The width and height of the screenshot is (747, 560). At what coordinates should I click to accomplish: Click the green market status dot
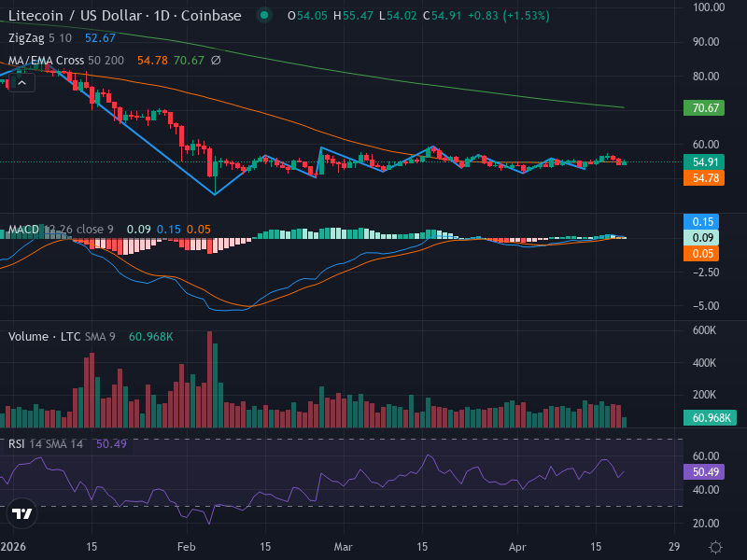coord(264,16)
